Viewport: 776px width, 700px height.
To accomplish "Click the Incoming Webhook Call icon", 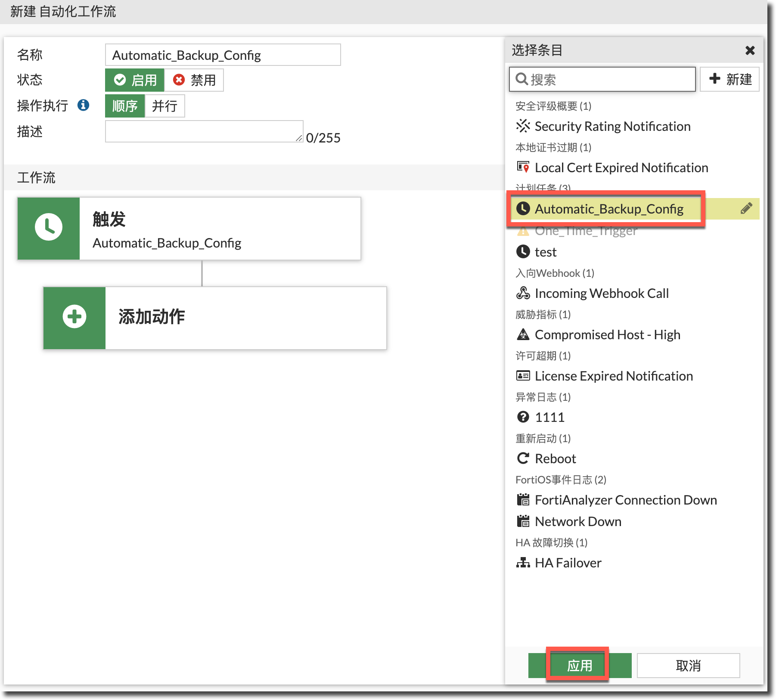I will (x=523, y=293).
